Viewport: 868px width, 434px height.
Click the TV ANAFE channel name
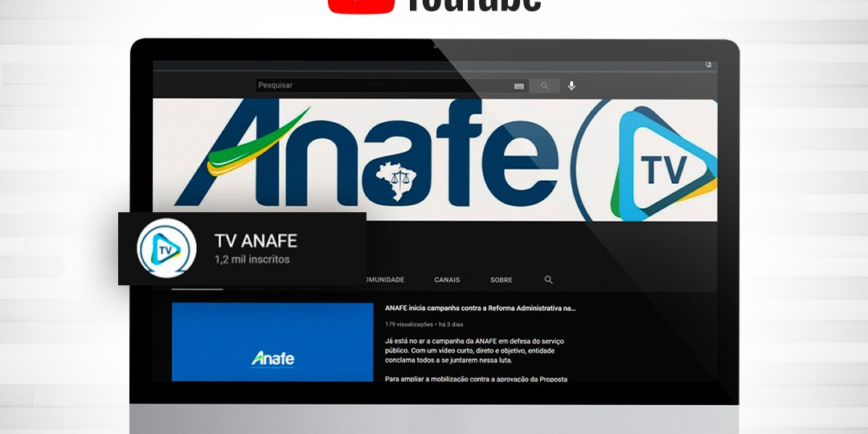click(256, 240)
